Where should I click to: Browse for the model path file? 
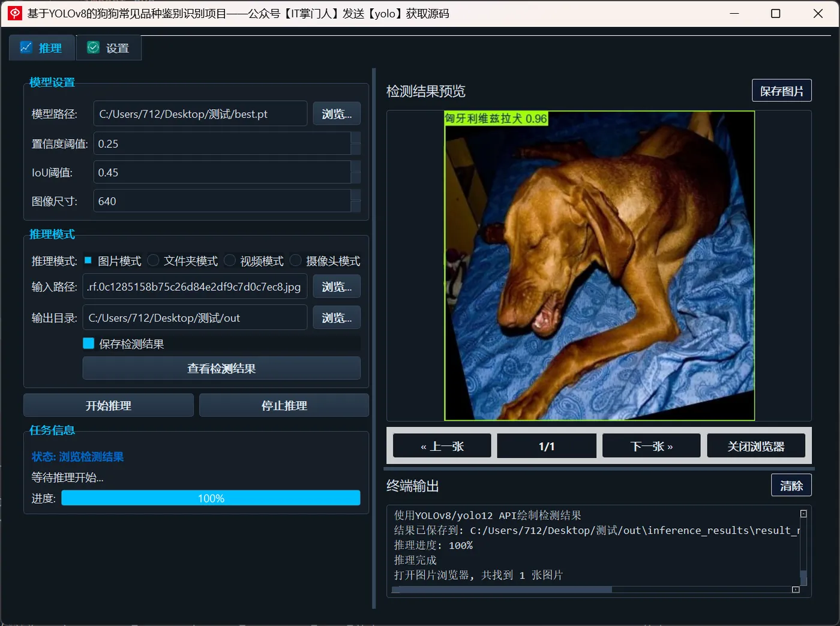(x=337, y=114)
